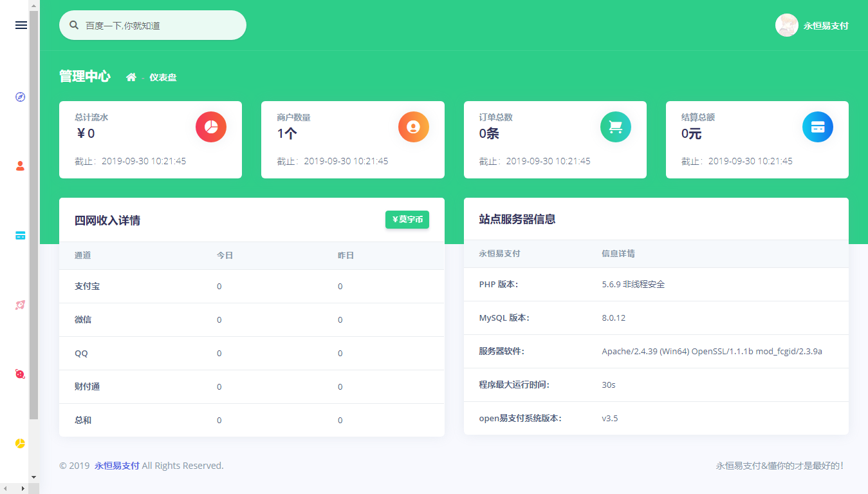This screenshot has height=494, width=868.
Task: Click the user avatar at top right
Action: (x=786, y=26)
